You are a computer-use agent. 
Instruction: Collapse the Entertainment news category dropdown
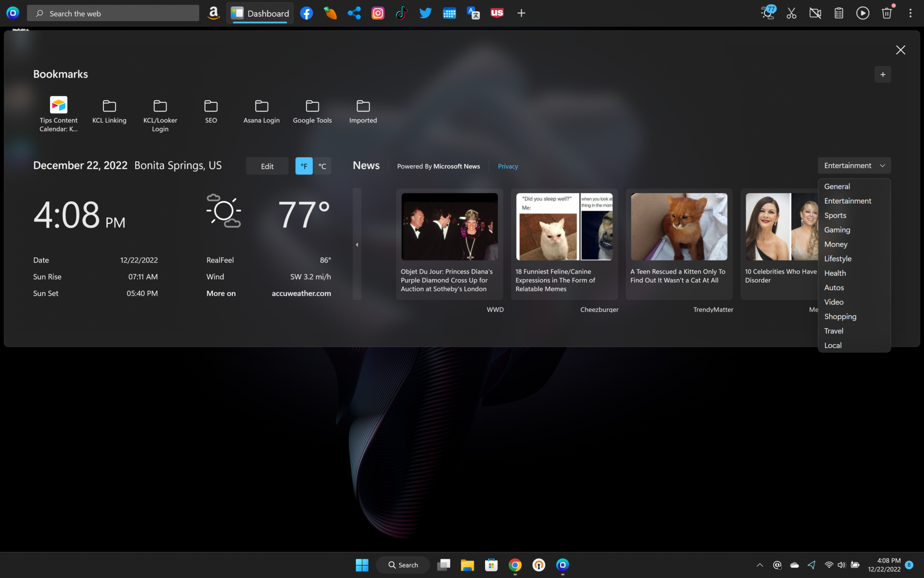click(854, 166)
